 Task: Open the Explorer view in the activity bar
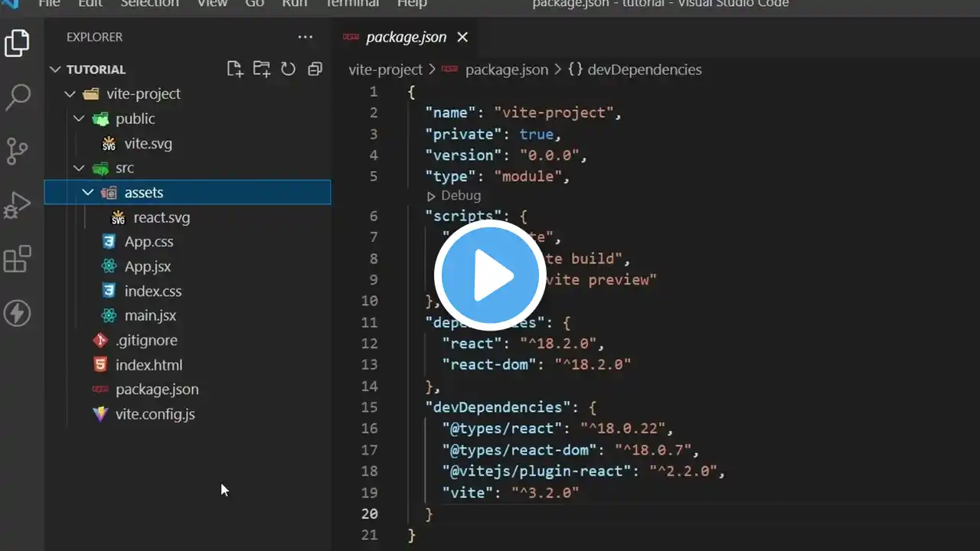pyautogui.click(x=17, y=43)
